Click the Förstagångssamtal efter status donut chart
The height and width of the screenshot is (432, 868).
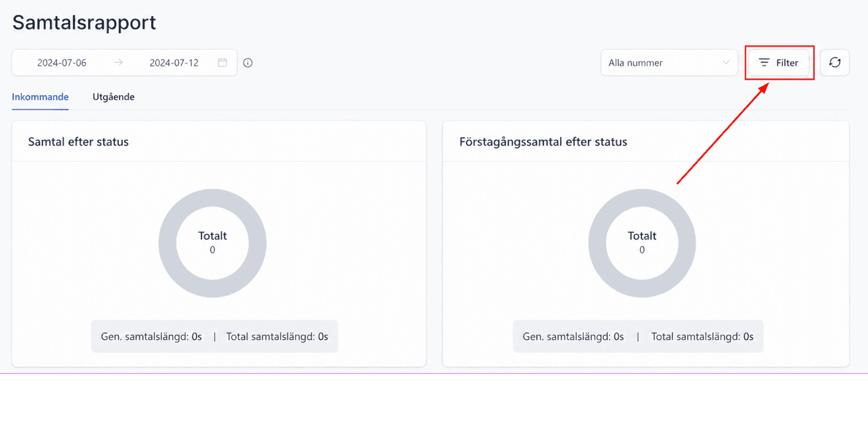(x=642, y=243)
